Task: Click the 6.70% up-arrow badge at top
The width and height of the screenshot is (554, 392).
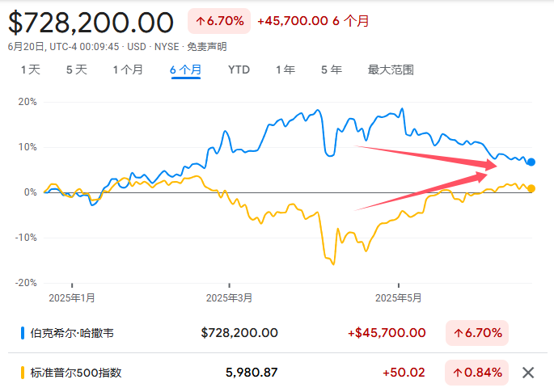Action: [x=218, y=21]
